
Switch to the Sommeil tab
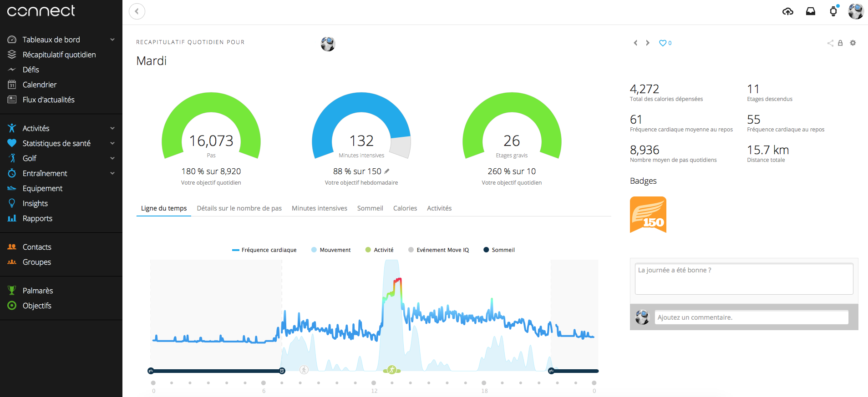[370, 208]
